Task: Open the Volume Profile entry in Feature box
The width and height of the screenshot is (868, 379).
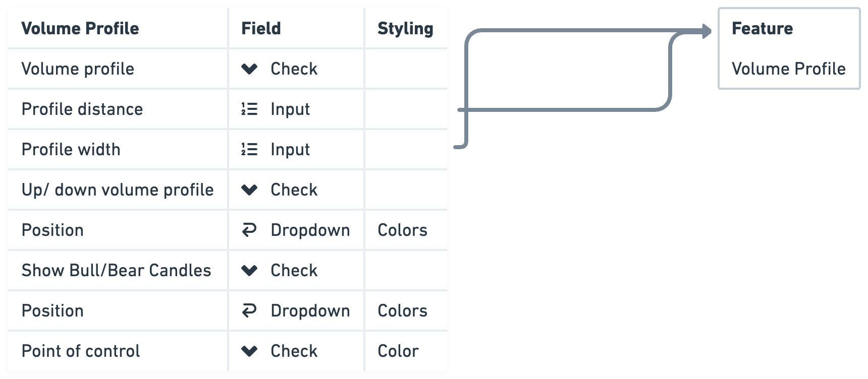Action: [788, 69]
